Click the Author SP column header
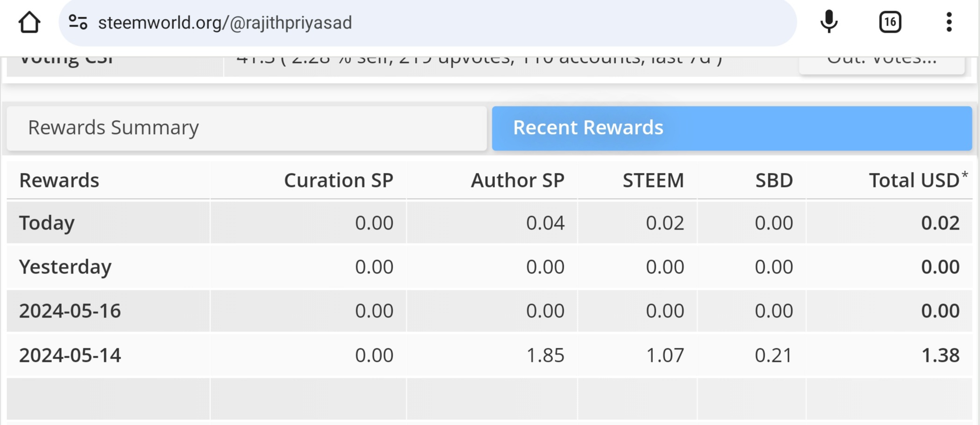The image size is (980, 425). tap(517, 180)
